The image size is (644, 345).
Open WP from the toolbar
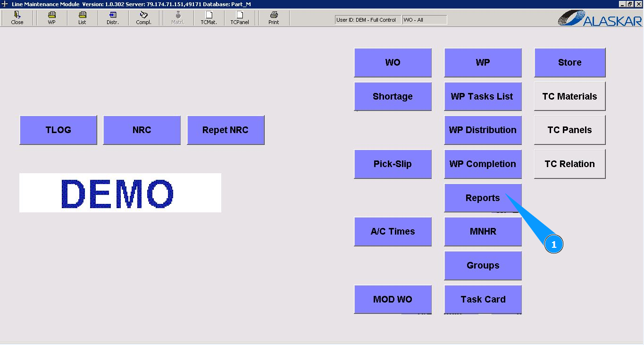[51, 18]
